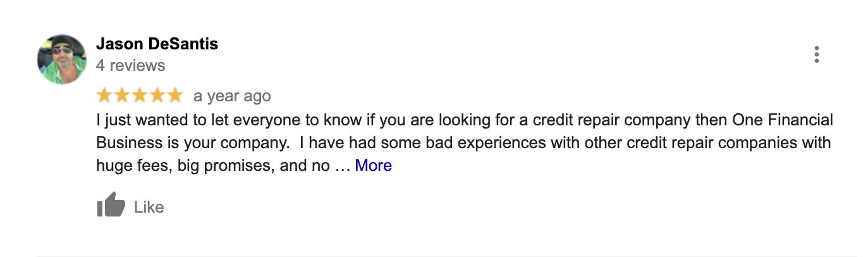Click the fifth star in the rating
This screenshot has width=868, height=257.
tap(174, 96)
